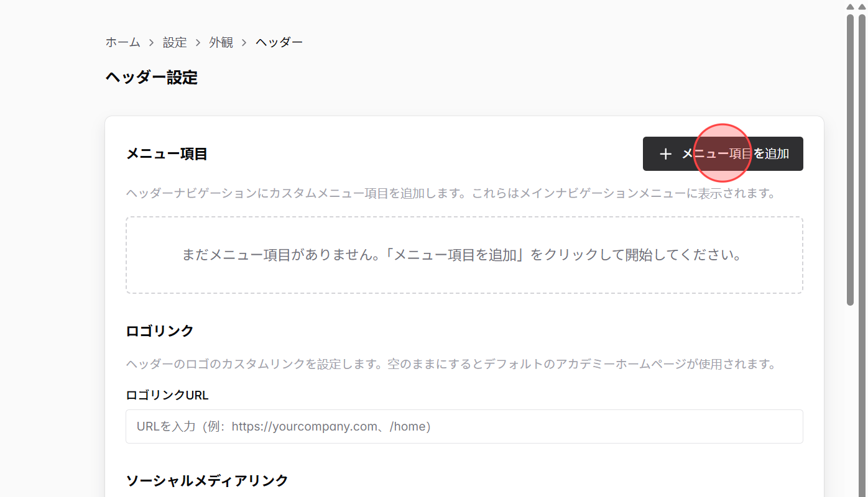The width and height of the screenshot is (868, 497).
Task: Click the chevron between ホーム and 設定
Action: pos(150,42)
